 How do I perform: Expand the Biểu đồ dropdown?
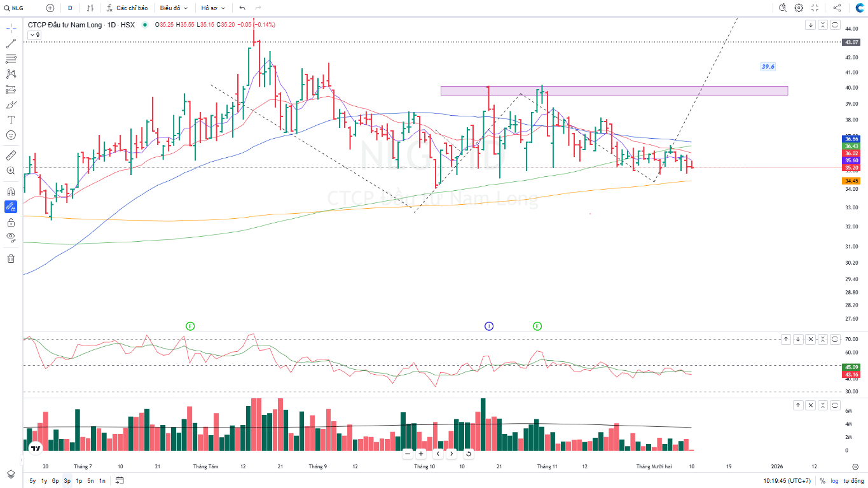pos(174,8)
